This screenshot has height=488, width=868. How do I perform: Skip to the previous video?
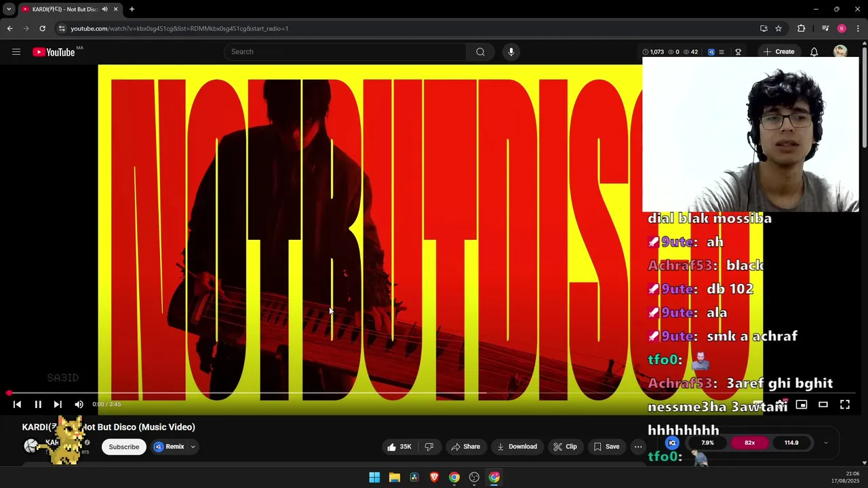pyautogui.click(x=17, y=405)
